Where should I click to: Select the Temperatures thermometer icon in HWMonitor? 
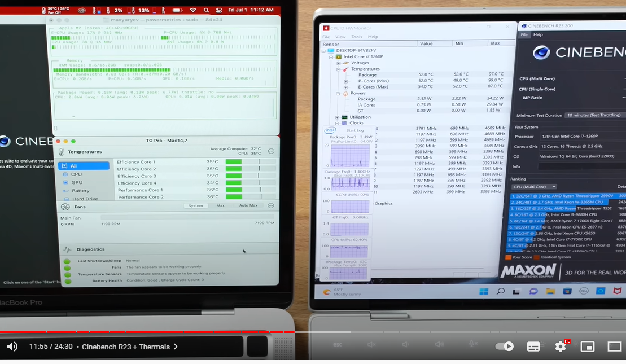(345, 69)
